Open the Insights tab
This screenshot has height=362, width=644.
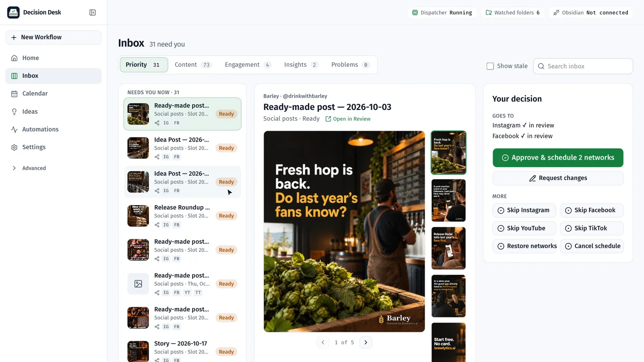click(x=301, y=65)
